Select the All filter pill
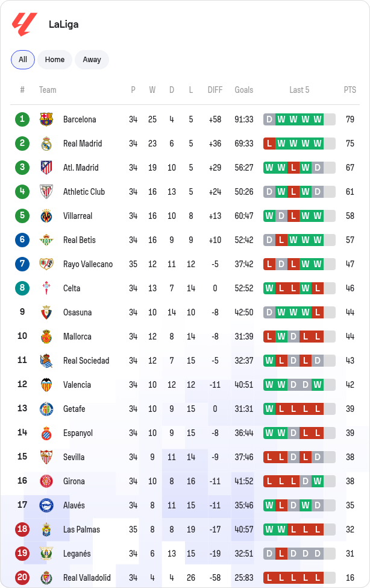 [23, 60]
